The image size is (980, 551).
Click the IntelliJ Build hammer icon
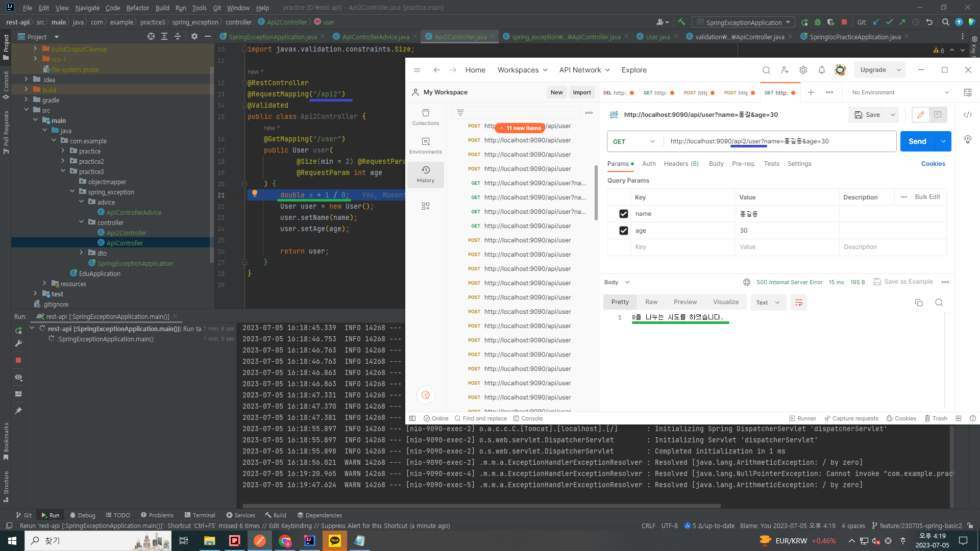[x=681, y=22]
